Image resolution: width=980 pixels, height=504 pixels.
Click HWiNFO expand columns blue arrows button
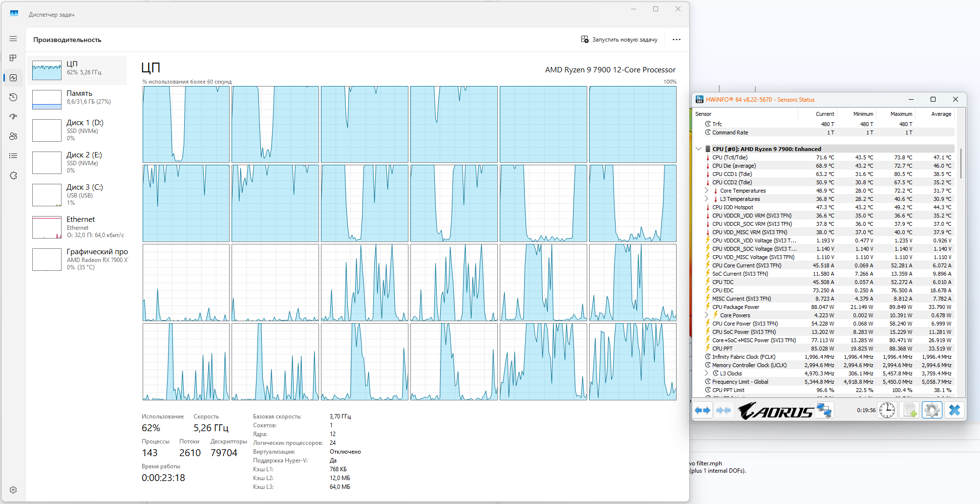(x=703, y=410)
